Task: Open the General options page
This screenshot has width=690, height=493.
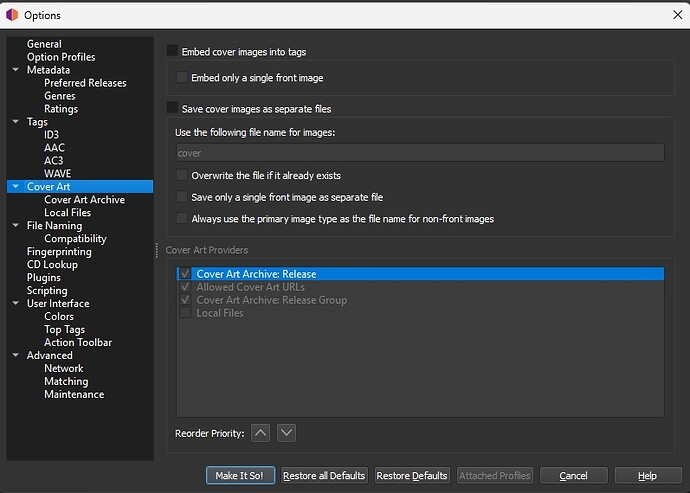Action: (x=44, y=44)
